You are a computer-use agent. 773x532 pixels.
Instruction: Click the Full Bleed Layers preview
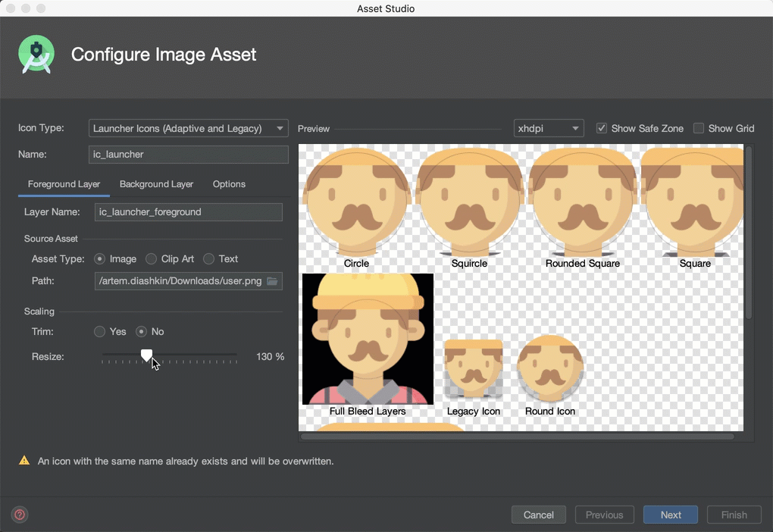pos(368,340)
